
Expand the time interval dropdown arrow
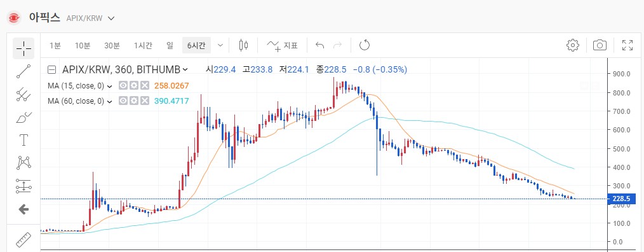(x=220, y=45)
